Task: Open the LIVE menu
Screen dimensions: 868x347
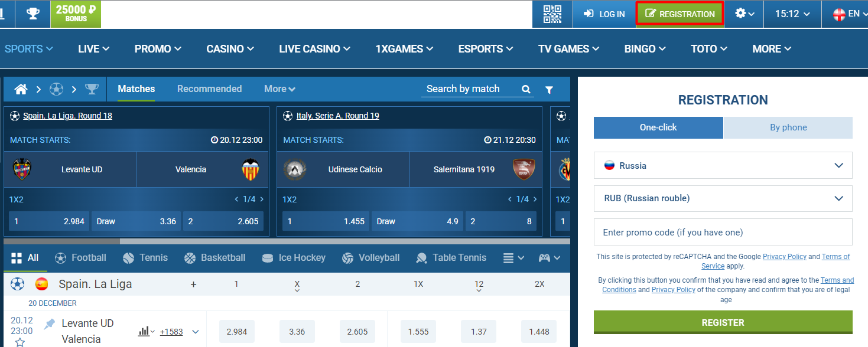Action: coord(93,49)
